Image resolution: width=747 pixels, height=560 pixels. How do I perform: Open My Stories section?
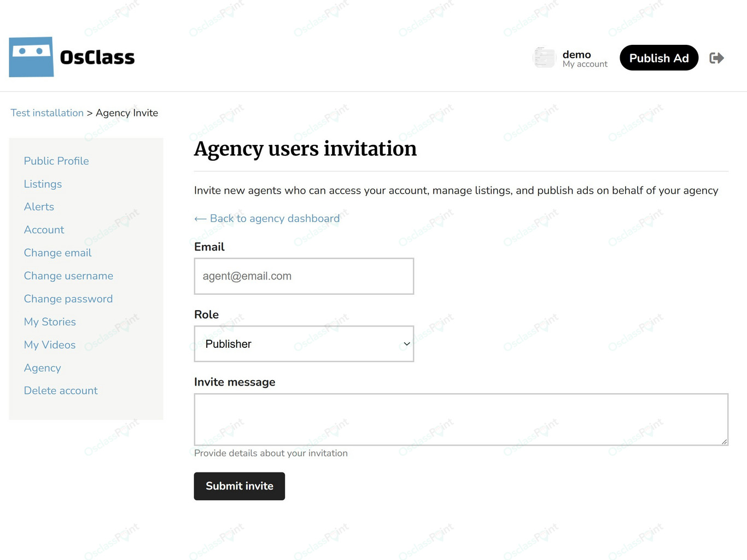coord(50,322)
